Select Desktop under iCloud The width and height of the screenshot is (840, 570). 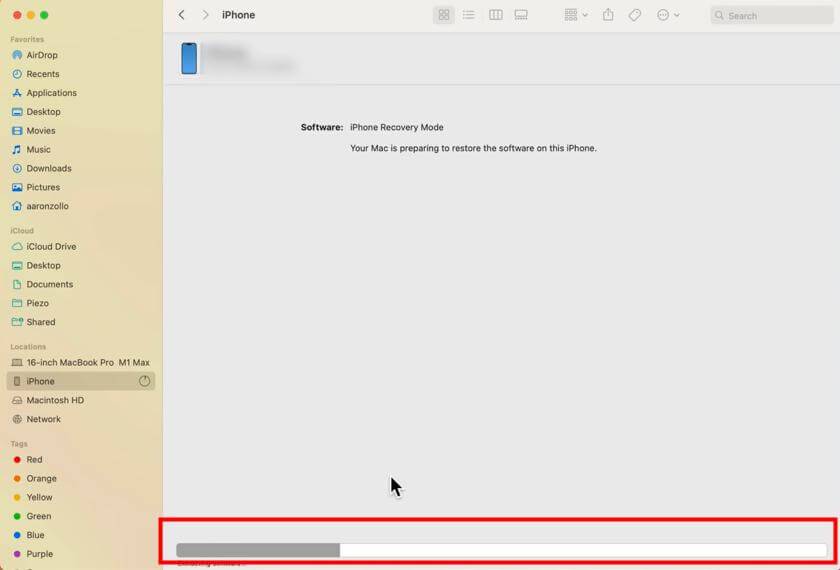tap(80, 265)
